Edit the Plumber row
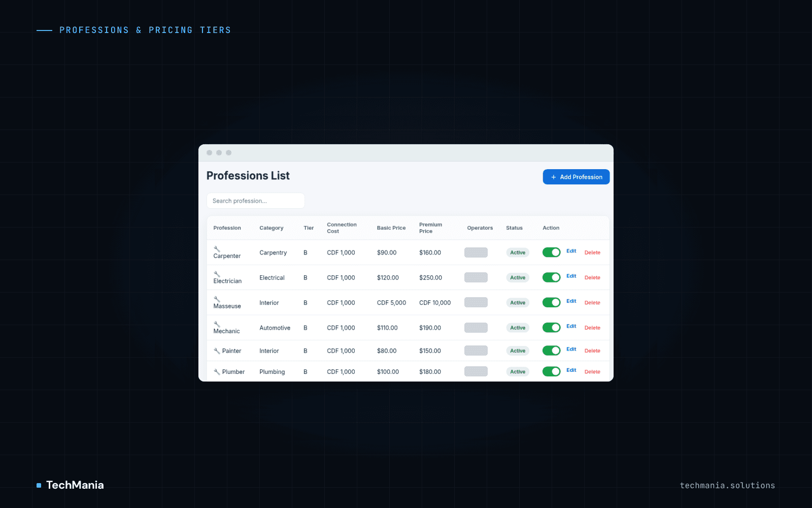Viewport: 812px width, 508px height. click(x=571, y=370)
